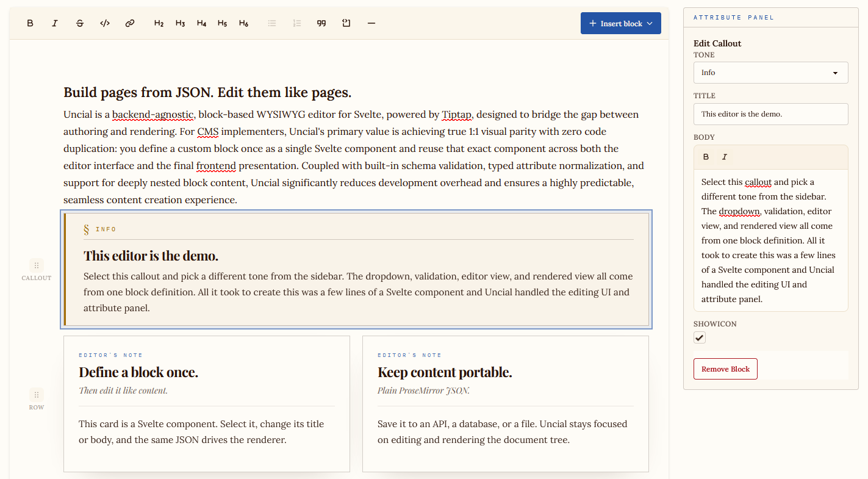
Task: Toggle italic in the main editor toolbar
Action: pyautogui.click(x=55, y=23)
